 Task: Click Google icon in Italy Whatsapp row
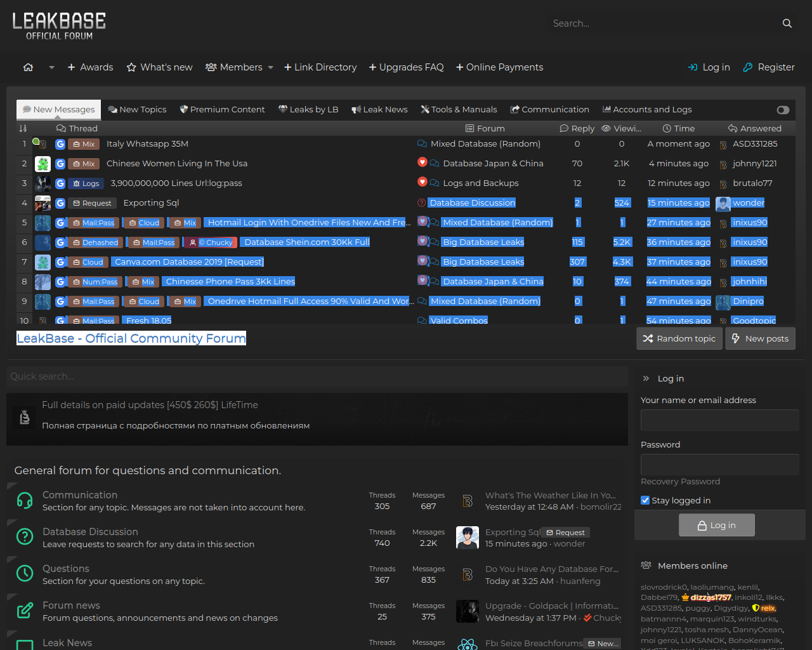point(60,144)
